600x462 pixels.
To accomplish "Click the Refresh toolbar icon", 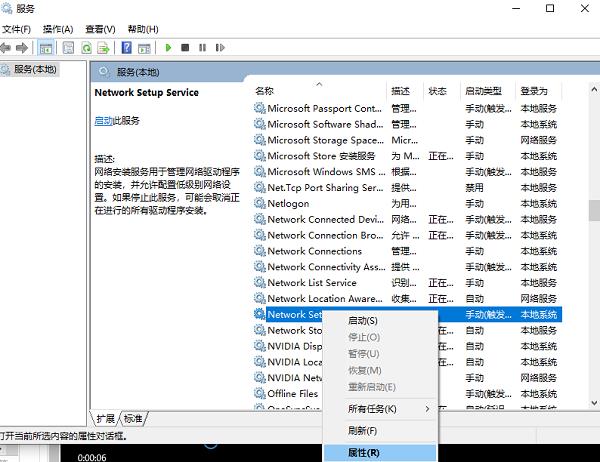I will (x=86, y=48).
